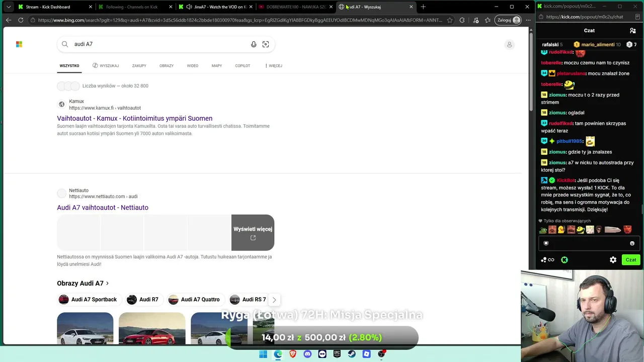The image size is (644, 362).
Task: Select the COPILOT search tab
Action: pyautogui.click(x=243, y=66)
